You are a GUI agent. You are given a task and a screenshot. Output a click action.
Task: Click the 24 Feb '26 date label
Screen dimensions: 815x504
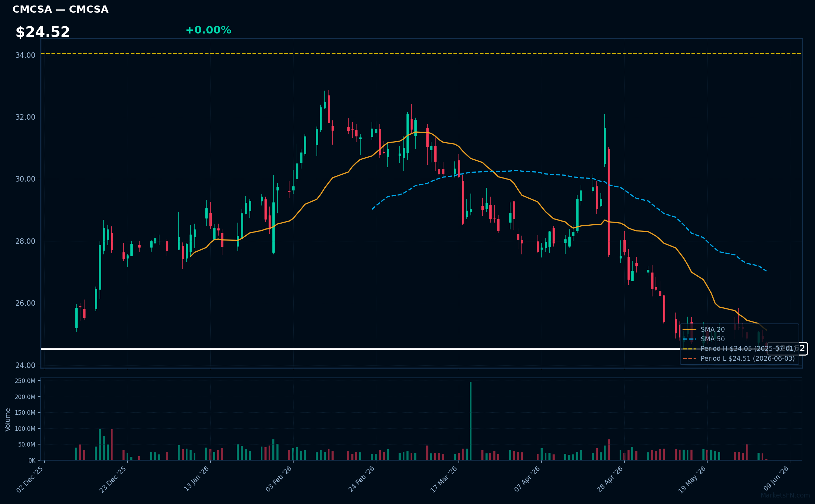[362, 479]
